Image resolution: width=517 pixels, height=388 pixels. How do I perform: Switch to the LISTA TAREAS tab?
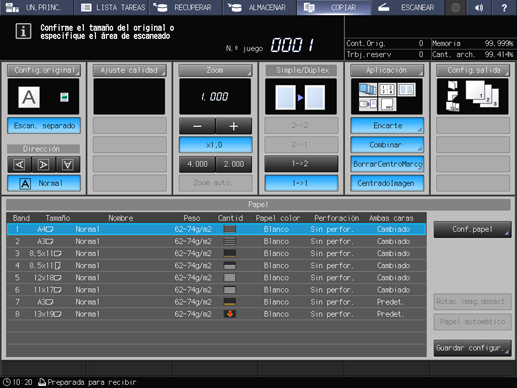pyautogui.click(x=111, y=7)
